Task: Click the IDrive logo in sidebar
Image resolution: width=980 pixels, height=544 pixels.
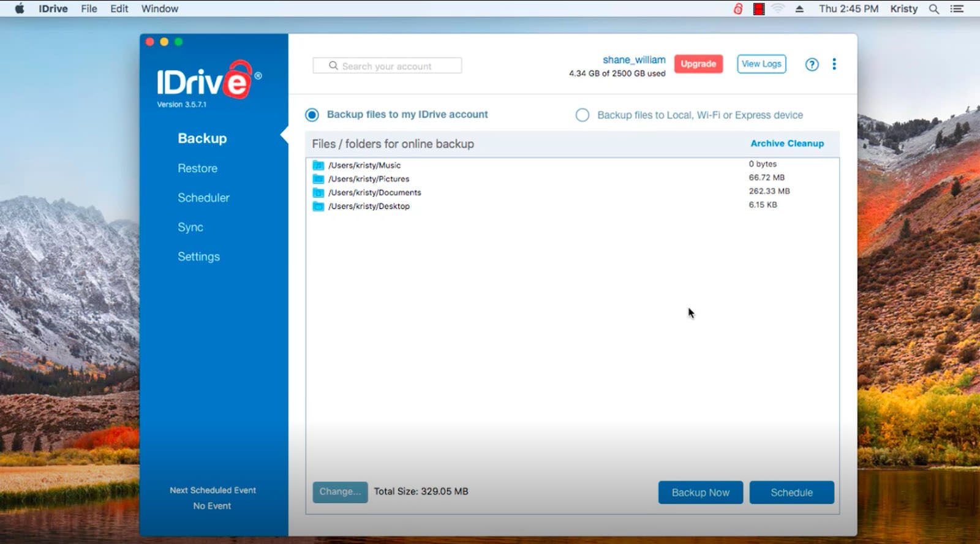Action: pos(209,80)
